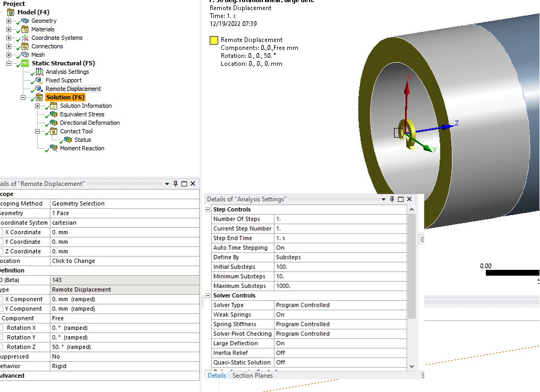The image size is (540, 392).
Task: Expand the Geometry tree node
Action: (x=8, y=21)
